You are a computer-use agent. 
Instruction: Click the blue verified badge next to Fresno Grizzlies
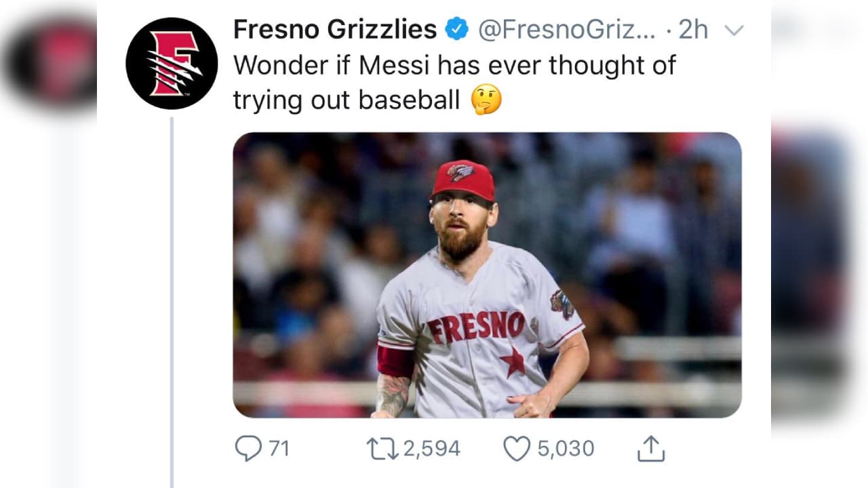pos(454,29)
